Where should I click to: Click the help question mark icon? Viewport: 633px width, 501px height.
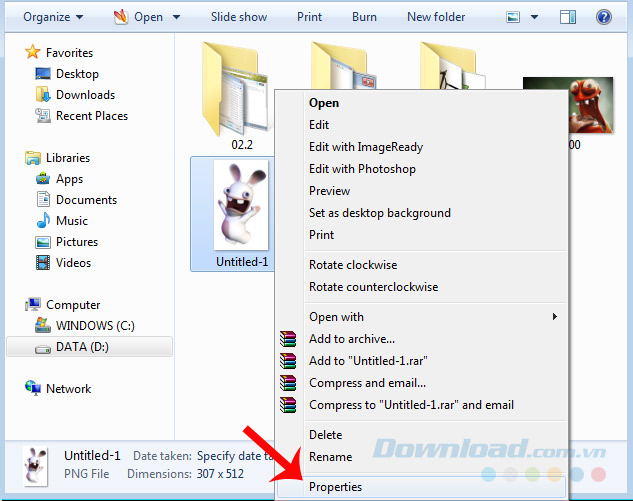[x=604, y=17]
